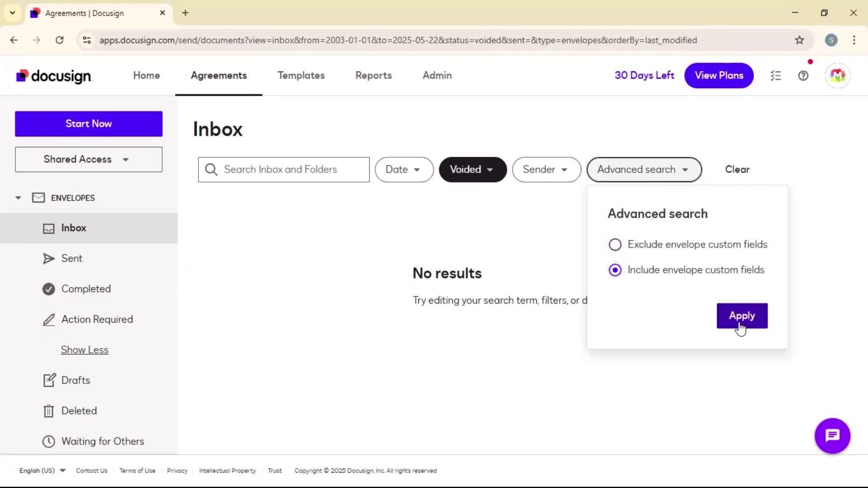Click the Inbox tray icon

coord(49,228)
